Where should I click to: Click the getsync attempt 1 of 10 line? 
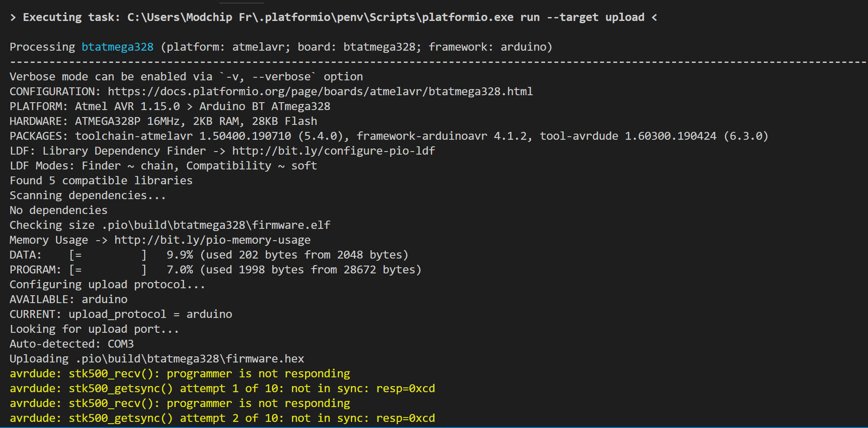point(222,388)
